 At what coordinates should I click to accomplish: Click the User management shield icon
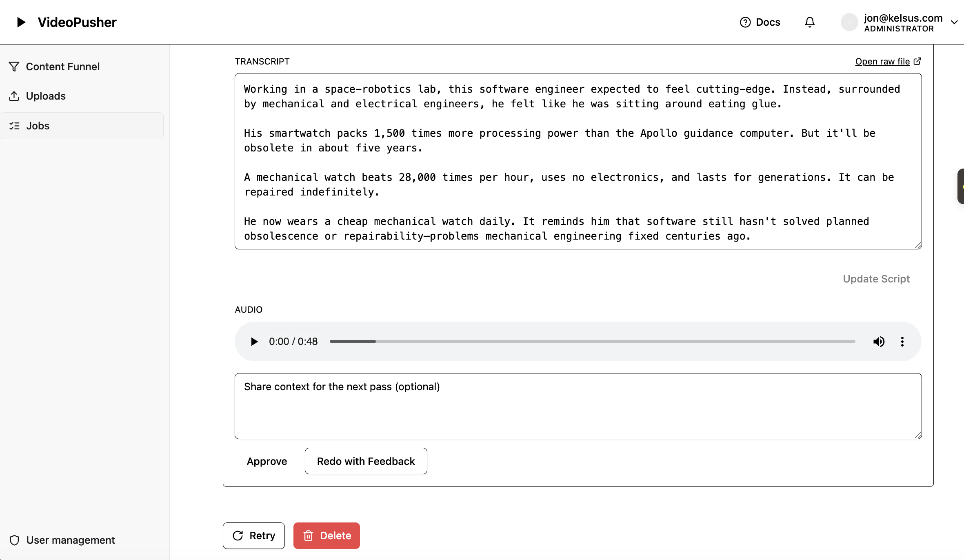coord(15,540)
